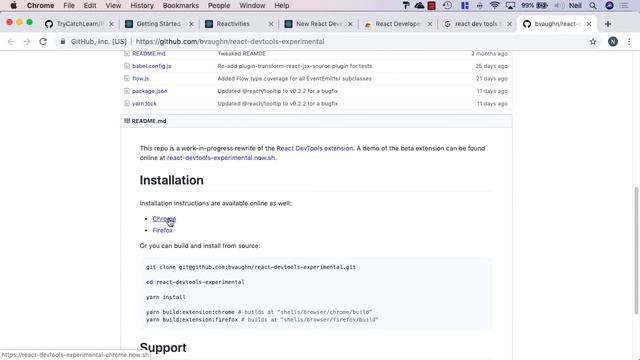Follow the React DevTools extension link
Screen dimensions: 640x360
click(x=315, y=148)
